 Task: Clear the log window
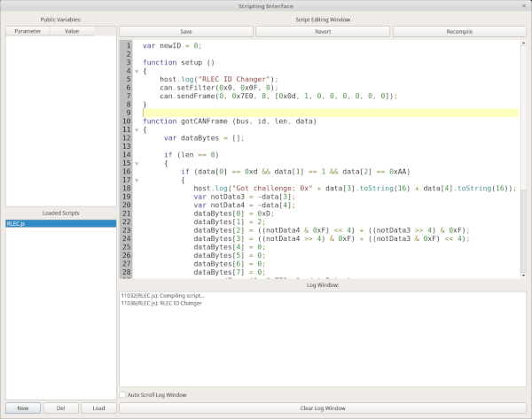point(323,408)
